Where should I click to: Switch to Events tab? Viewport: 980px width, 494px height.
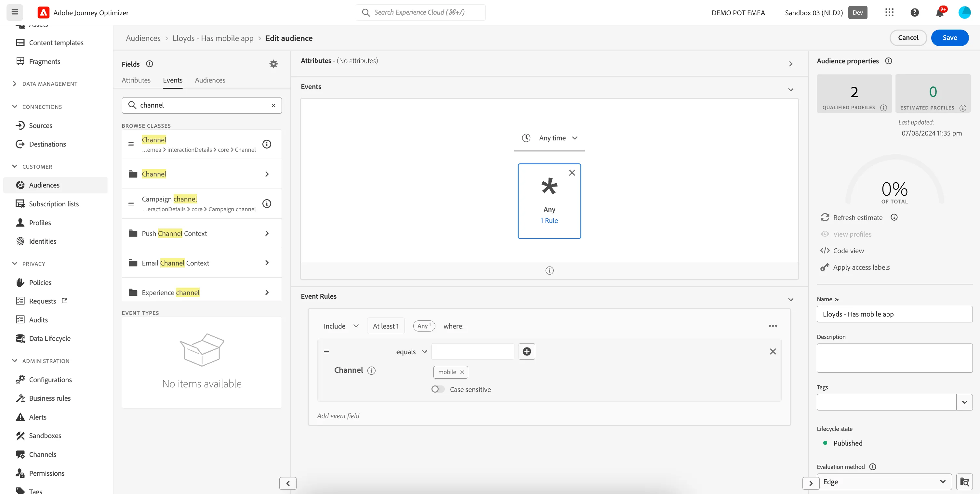pyautogui.click(x=172, y=80)
